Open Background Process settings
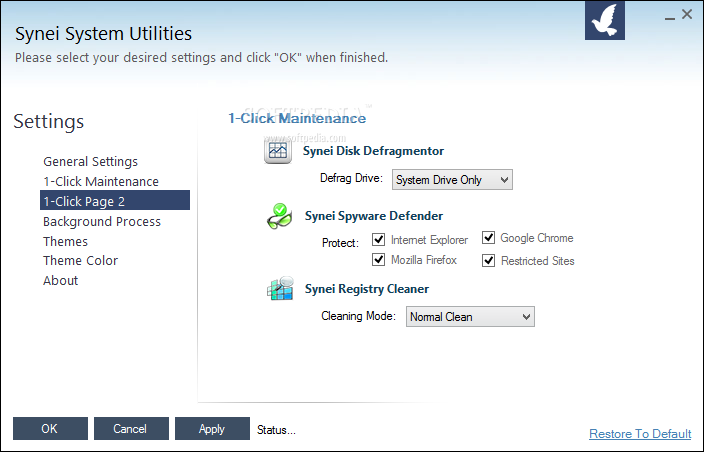704x452 pixels. click(102, 221)
